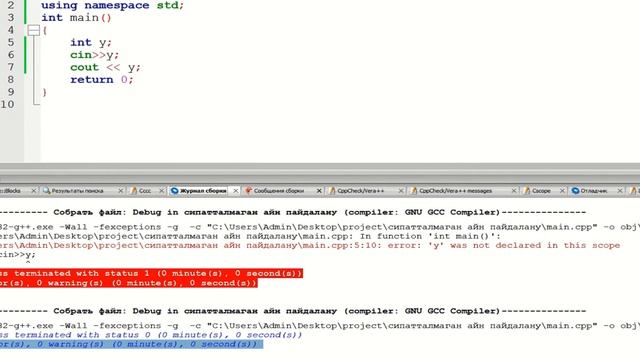
Task: Close the CppCheck/Vera++ messages tab
Action: [x=514, y=191]
